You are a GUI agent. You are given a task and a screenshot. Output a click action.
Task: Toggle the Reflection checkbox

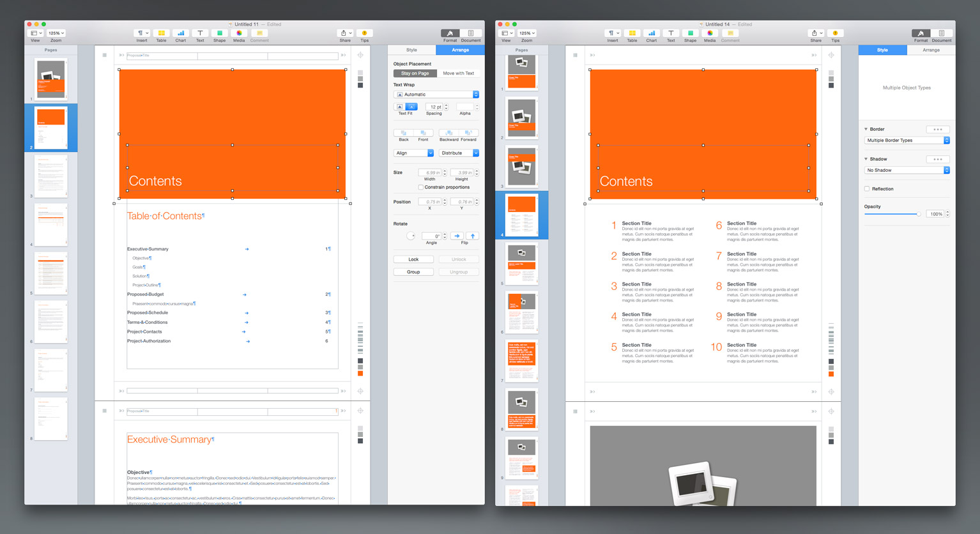867,189
